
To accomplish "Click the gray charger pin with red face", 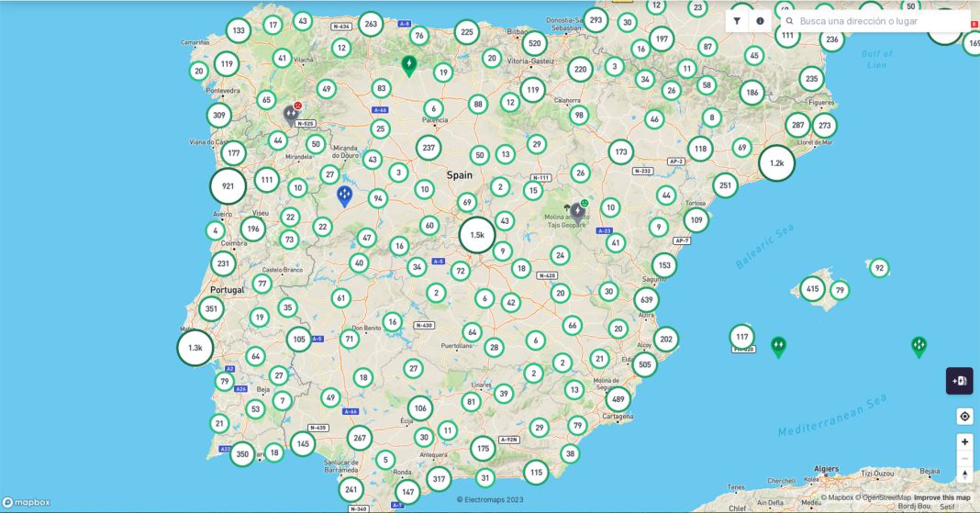I will [291, 115].
